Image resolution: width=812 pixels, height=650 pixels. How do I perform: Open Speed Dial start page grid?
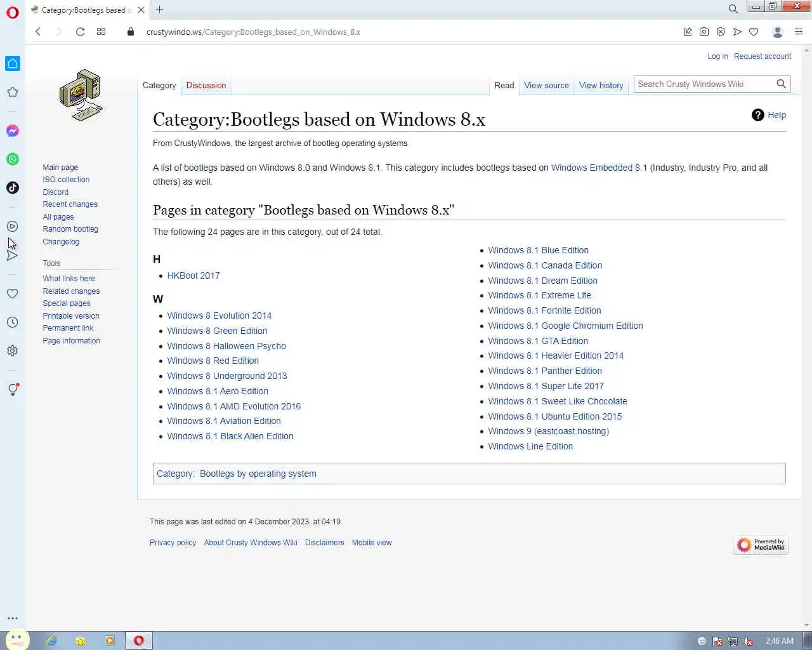[101, 32]
